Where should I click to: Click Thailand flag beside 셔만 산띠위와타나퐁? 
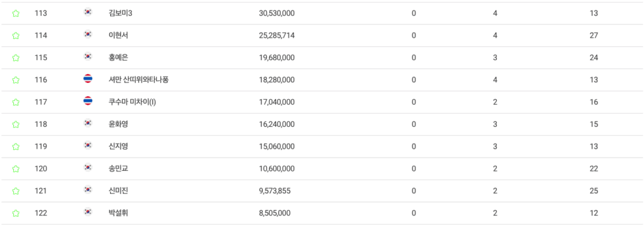pyautogui.click(x=87, y=79)
